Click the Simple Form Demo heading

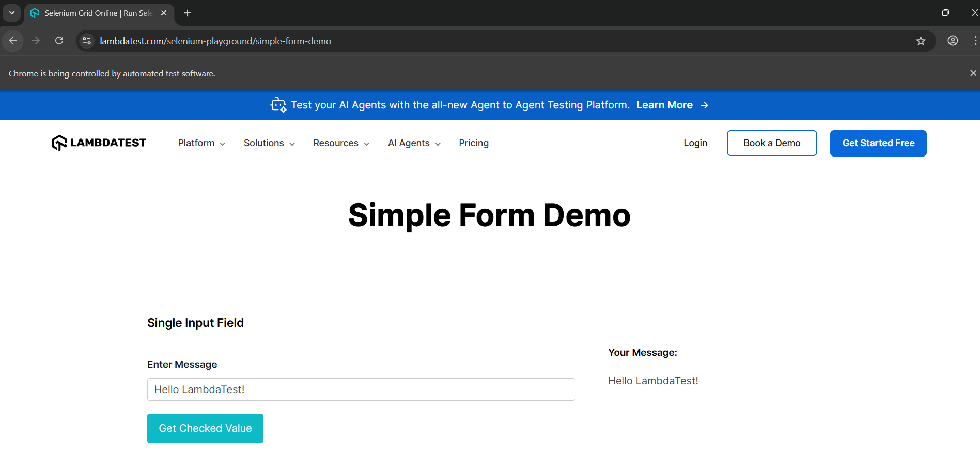[489, 215]
